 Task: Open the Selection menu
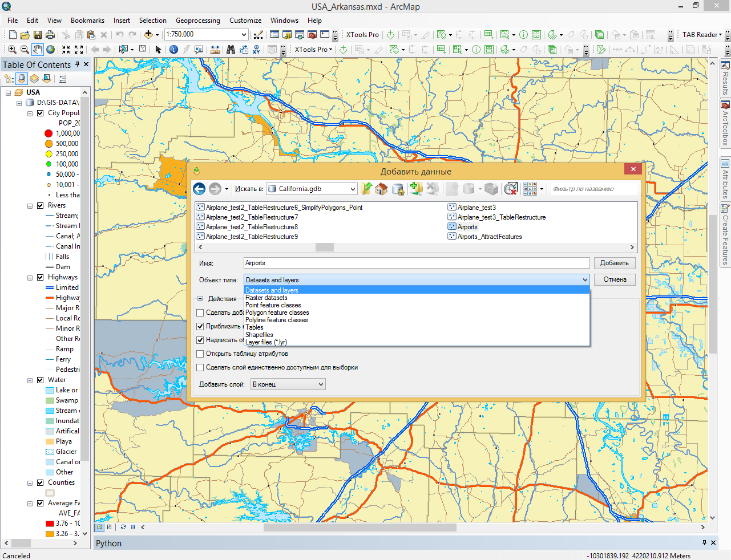pyautogui.click(x=152, y=21)
